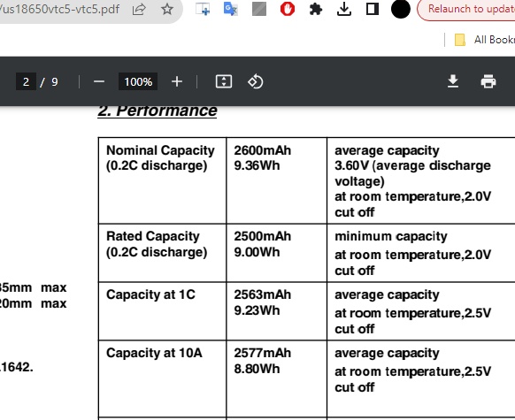Open the Extensions puzzle piece menu
This screenshot has width=515, height=420.
pos(316,9)
